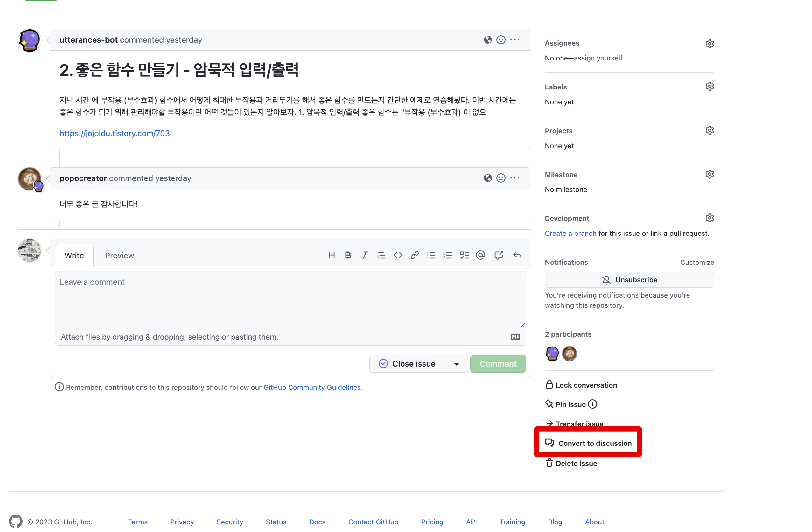
Task: Insert heading with the H toolbar icon
Action: point(331,255)
